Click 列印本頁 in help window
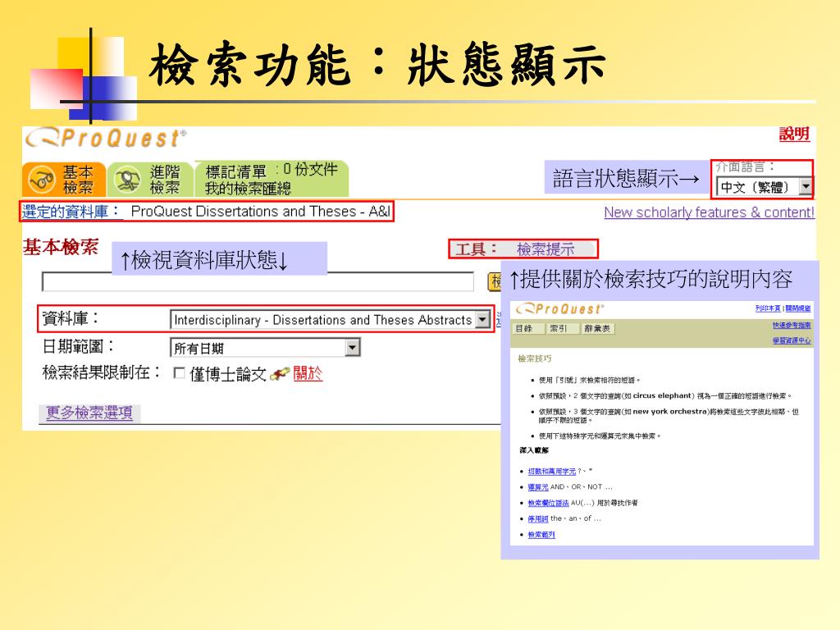The height and width of the screenshot is (630, 840). 768,308
